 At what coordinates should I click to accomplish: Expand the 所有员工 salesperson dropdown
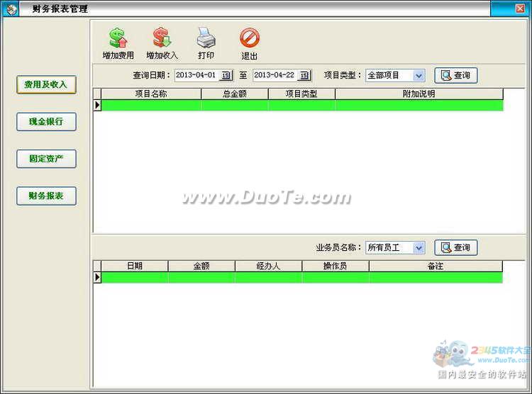(419, 247)
